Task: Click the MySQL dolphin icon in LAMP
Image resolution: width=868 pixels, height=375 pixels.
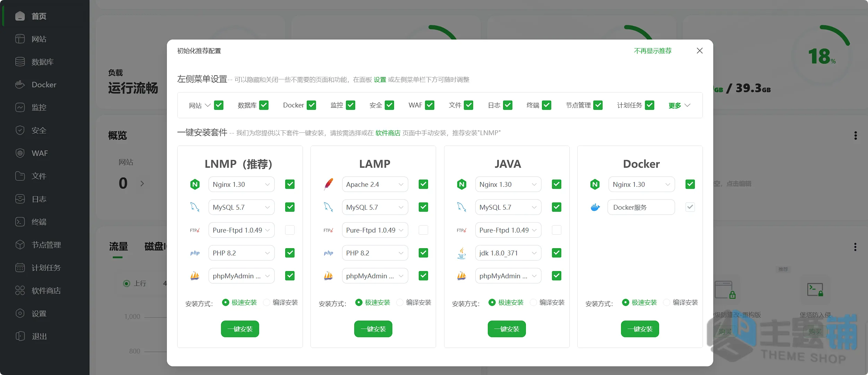Action: click(x=328, y=207)
